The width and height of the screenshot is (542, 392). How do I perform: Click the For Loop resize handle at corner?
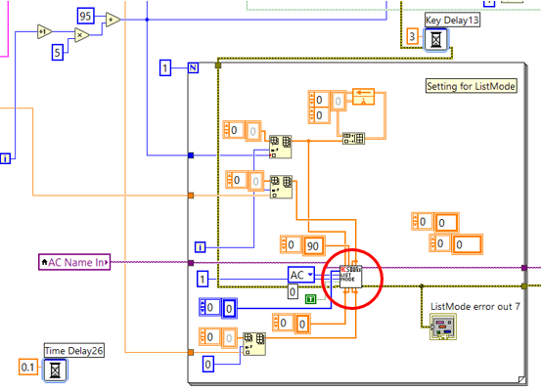pyautogui.click(x=522, y=379)
